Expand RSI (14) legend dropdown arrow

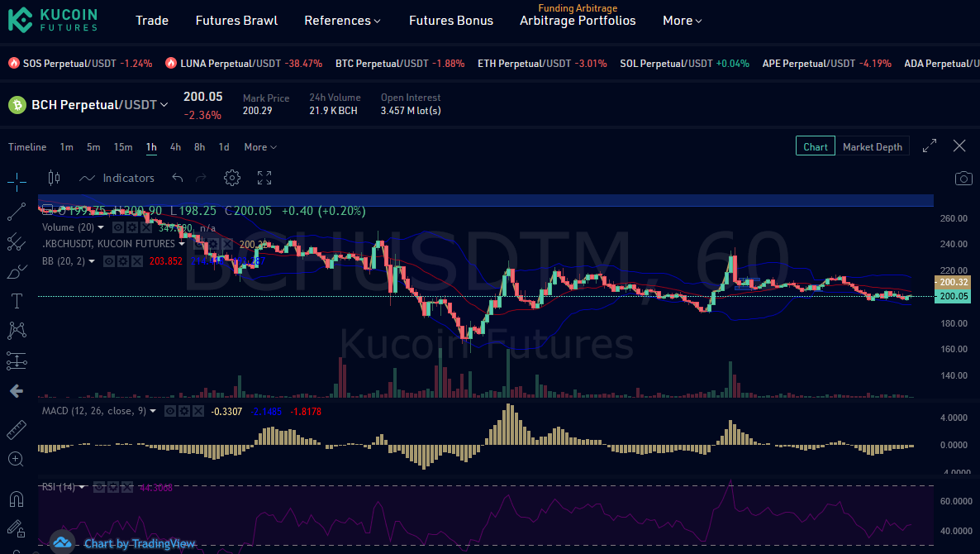click(82, 487)
